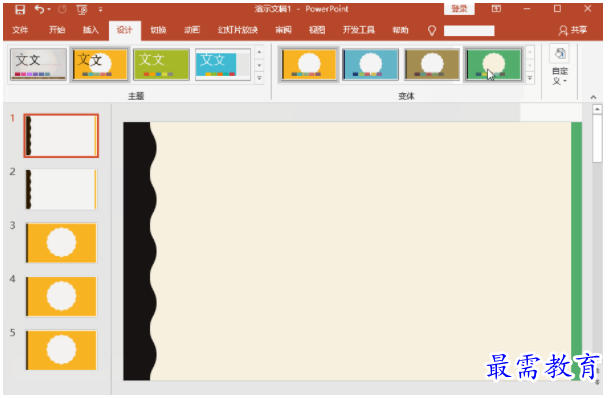The height and width of the screenshot is (398, 608).
Task: Open the 文件 tab
Action: click(x=20, y=30)
